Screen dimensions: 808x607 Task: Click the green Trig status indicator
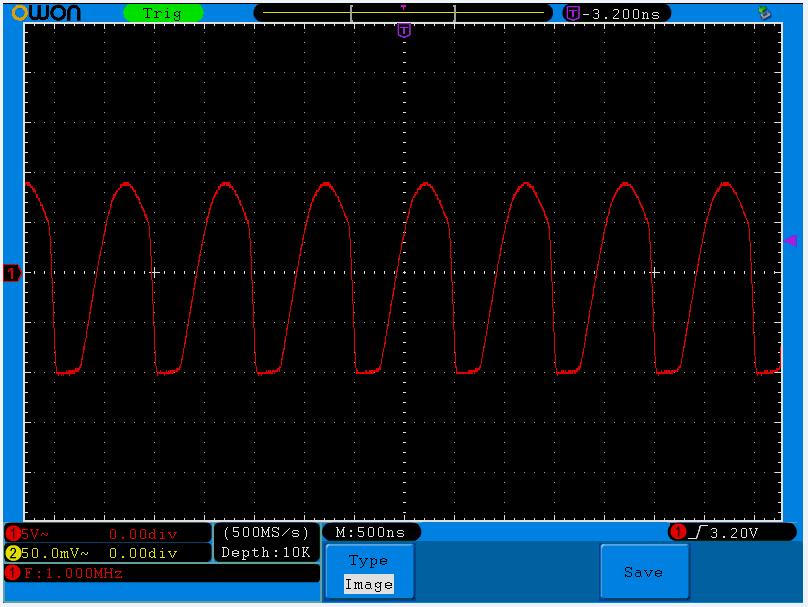click(162, 13)
